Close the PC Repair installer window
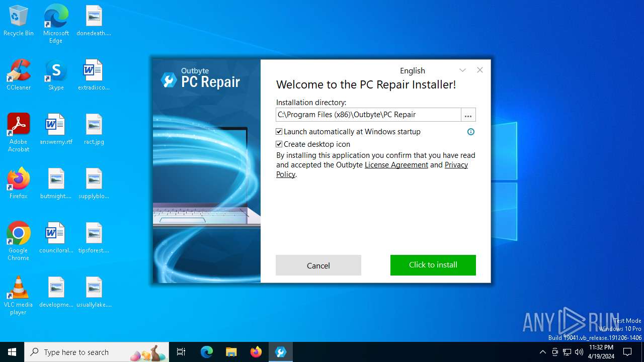 480,70
